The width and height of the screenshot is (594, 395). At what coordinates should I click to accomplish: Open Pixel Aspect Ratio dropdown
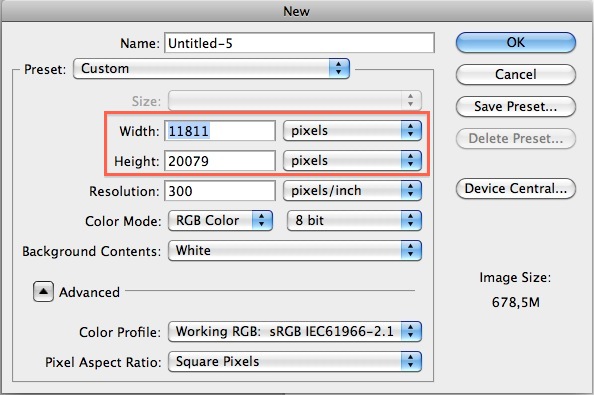click(295, 362)
